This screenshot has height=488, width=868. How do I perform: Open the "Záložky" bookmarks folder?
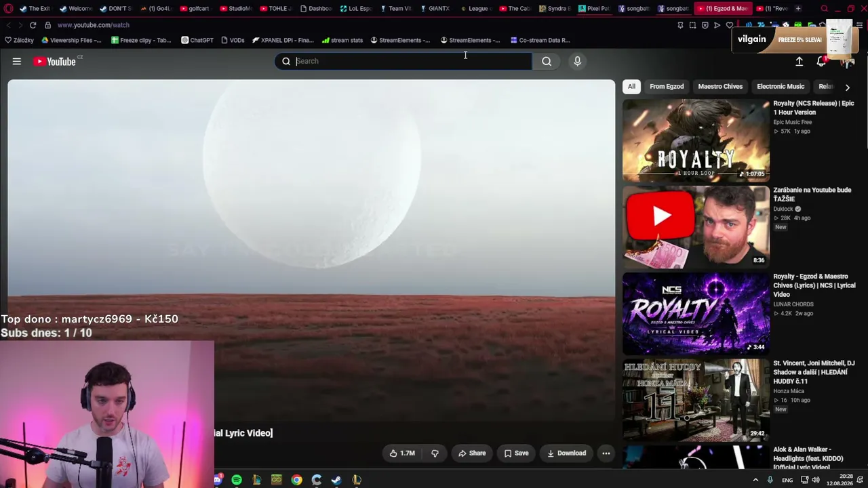tap(19, 40)
